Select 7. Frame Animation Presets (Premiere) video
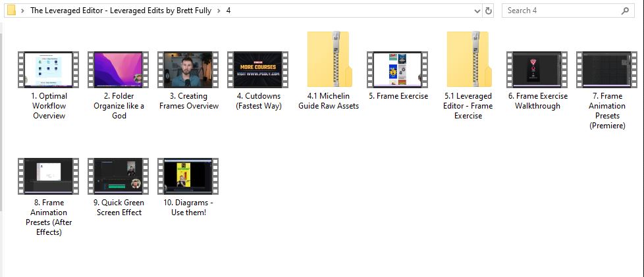644x277 pixels. point(607,70)
